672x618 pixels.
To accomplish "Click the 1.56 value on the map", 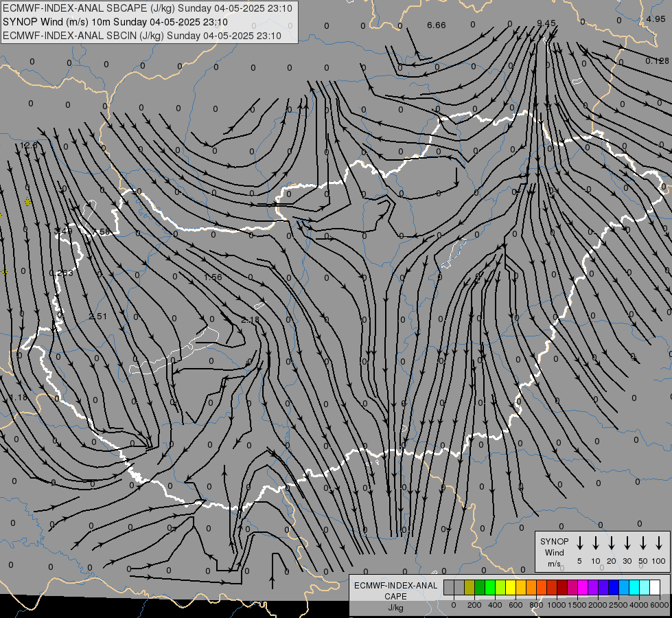I will [213, 277].
